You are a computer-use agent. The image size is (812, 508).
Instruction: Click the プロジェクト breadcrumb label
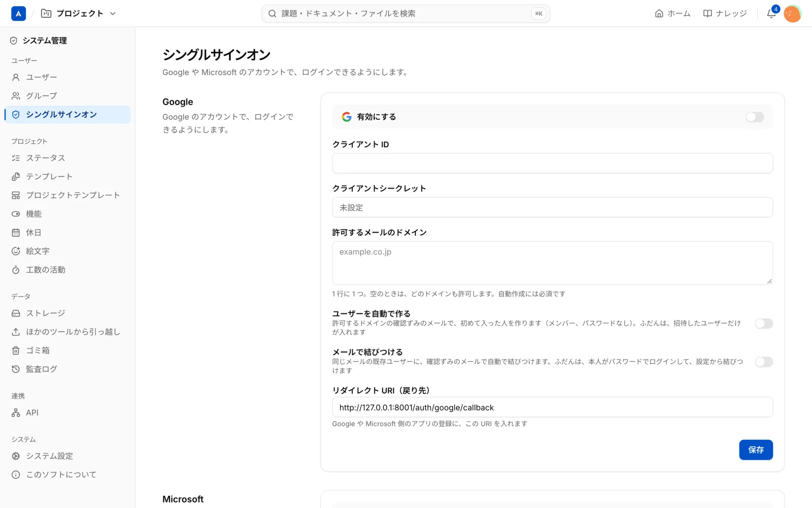(80, 14)
